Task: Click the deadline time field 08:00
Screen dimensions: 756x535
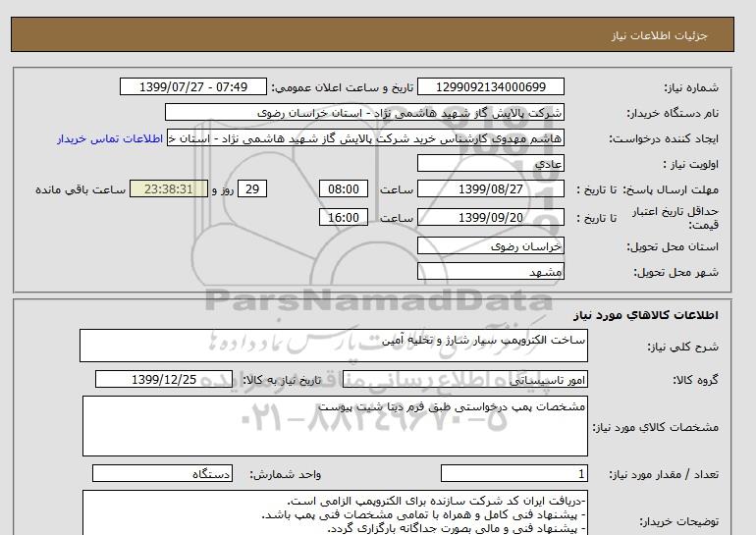Action: 344,188
